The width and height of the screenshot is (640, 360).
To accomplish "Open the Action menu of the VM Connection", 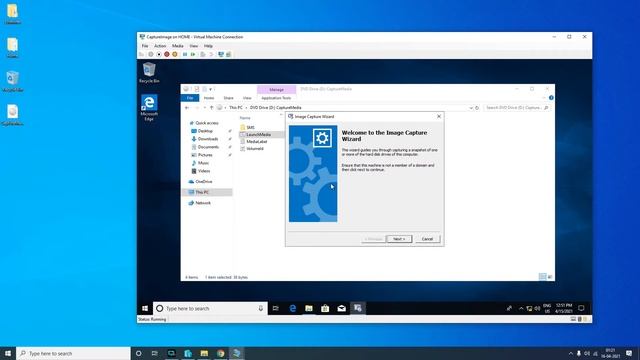I will click(x=160, y=46).
